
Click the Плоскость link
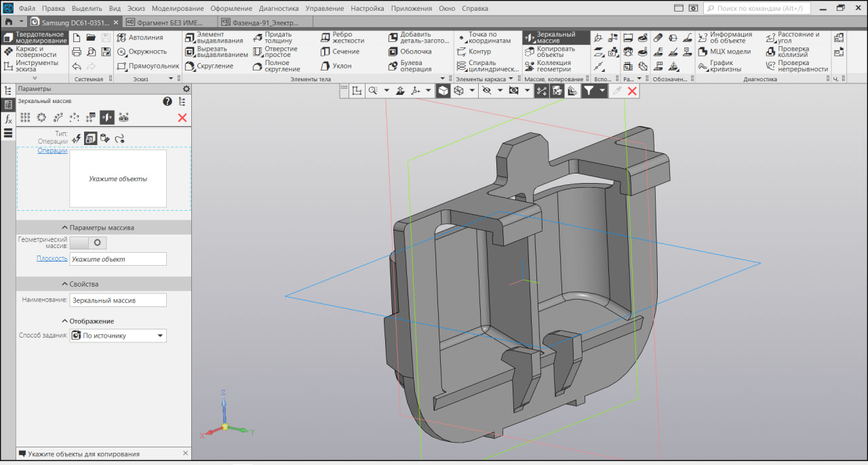coord(52,259)
